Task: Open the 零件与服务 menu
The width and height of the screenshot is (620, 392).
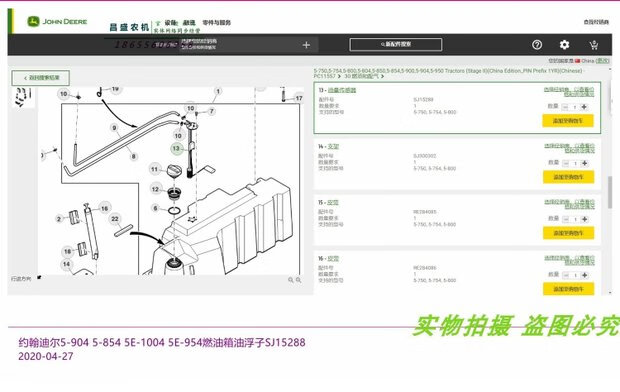Action: pos(216,23)
